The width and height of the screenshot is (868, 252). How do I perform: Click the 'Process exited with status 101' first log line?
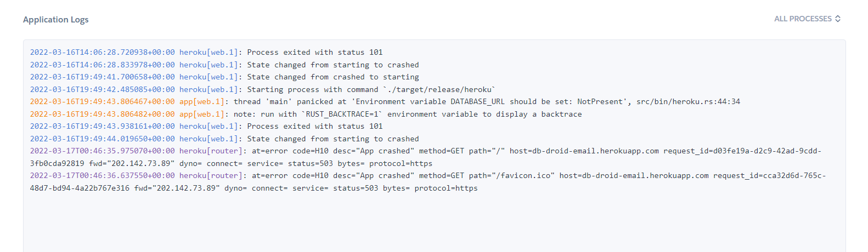(x=314, y=53)
